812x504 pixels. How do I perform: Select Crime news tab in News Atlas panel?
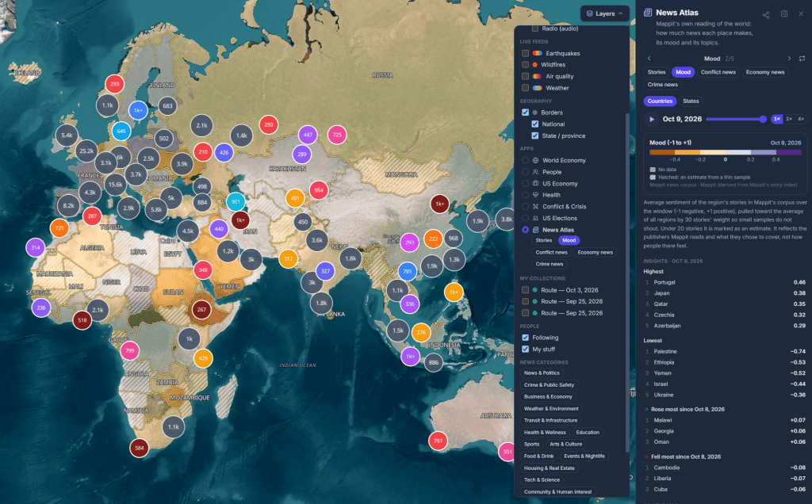coord(662,84)
